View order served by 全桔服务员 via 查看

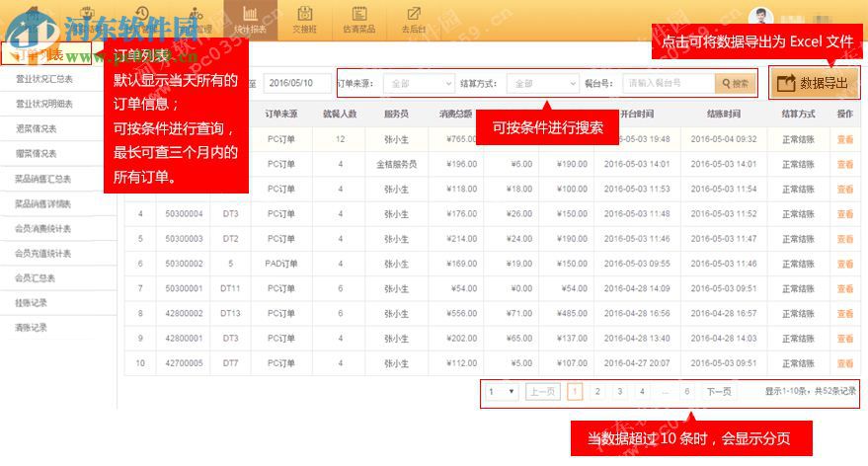click(844, 164)
